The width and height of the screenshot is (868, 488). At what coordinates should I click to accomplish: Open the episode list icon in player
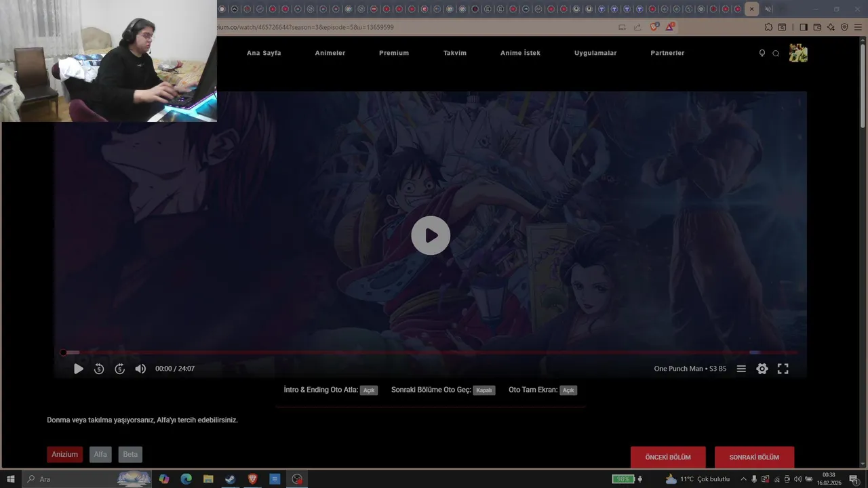click(x=741, y=369)
